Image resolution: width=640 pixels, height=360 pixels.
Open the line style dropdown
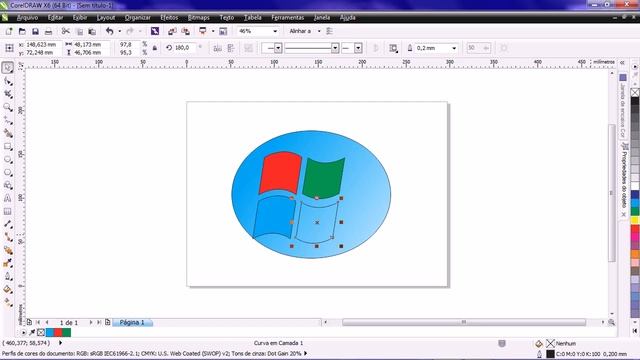click(335, 48)
